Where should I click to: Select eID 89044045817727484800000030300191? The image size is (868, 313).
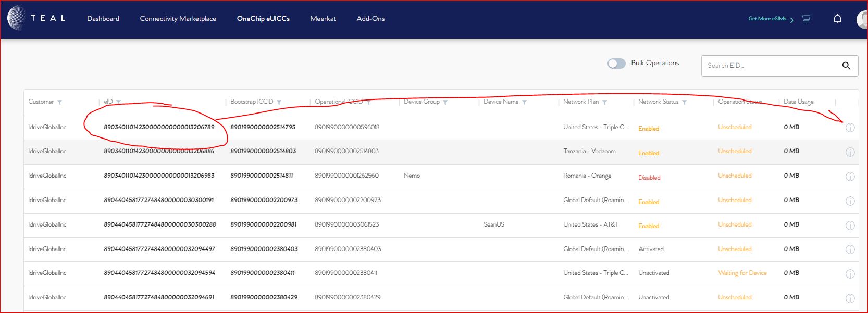[x=158, y=200]
